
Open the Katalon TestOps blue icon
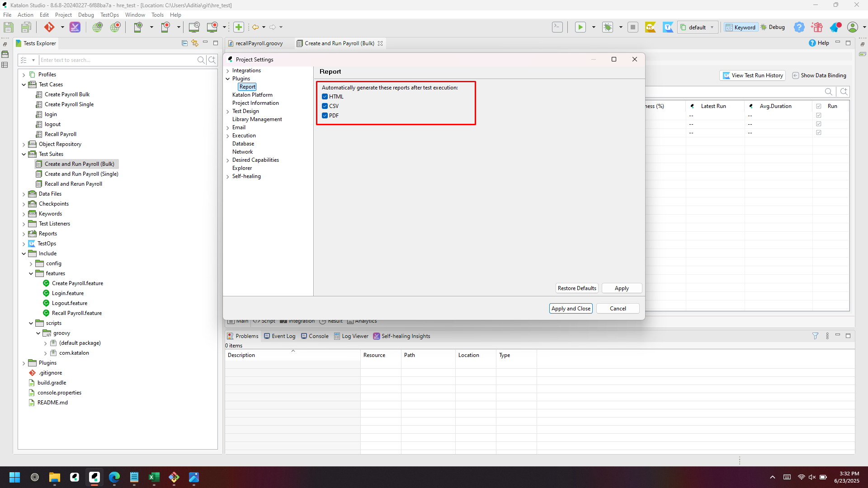coord(668,27)
